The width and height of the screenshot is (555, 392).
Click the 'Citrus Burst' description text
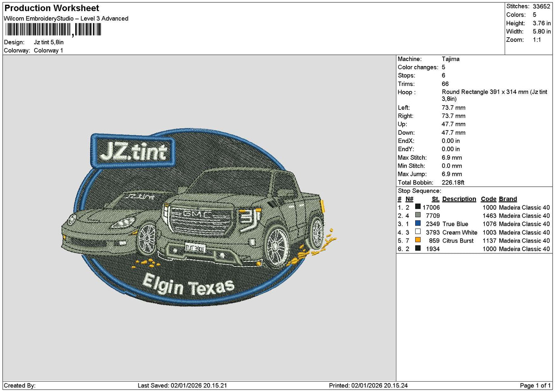coord(458,241)
